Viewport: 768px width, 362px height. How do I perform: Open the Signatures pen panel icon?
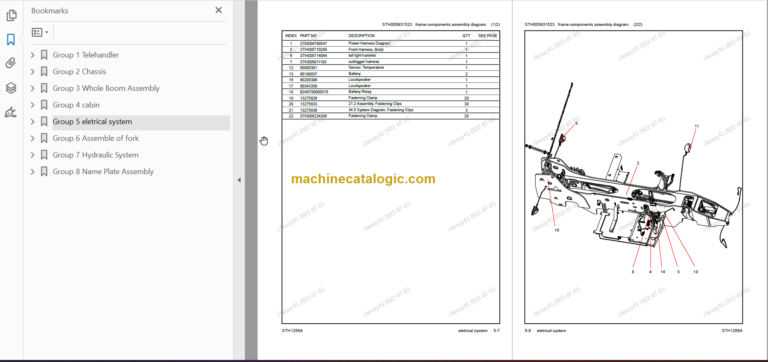[11, 113]
